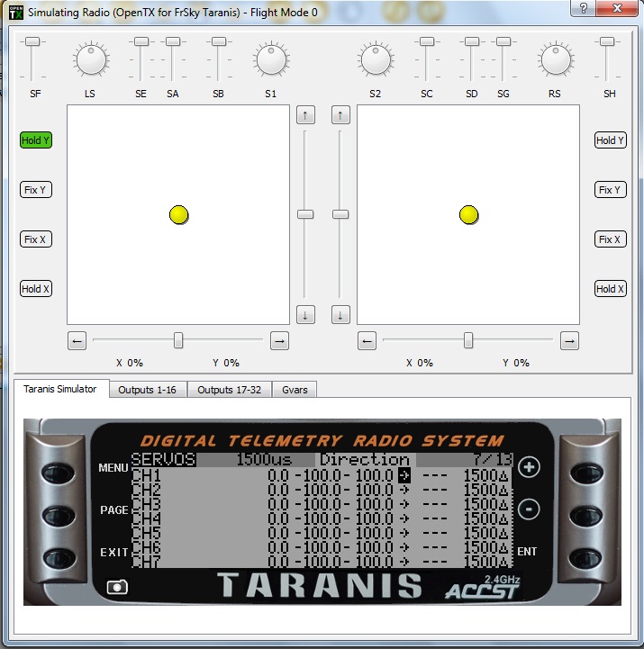Image resolution: width=644 pixels, height=649 pixels.
Task: Toggle the right stick Hold Y button
Action: coord(611,140)
